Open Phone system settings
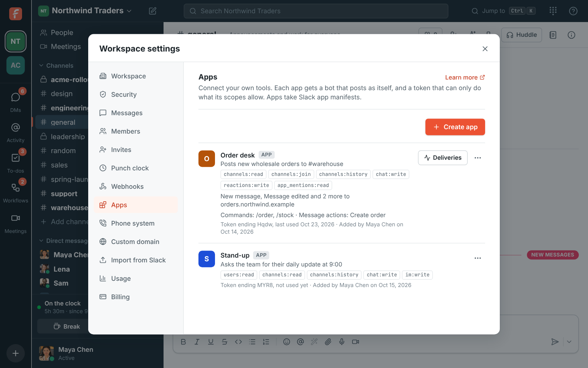The width and height of the screenshot is (588, 368). (x=136, y=223)
